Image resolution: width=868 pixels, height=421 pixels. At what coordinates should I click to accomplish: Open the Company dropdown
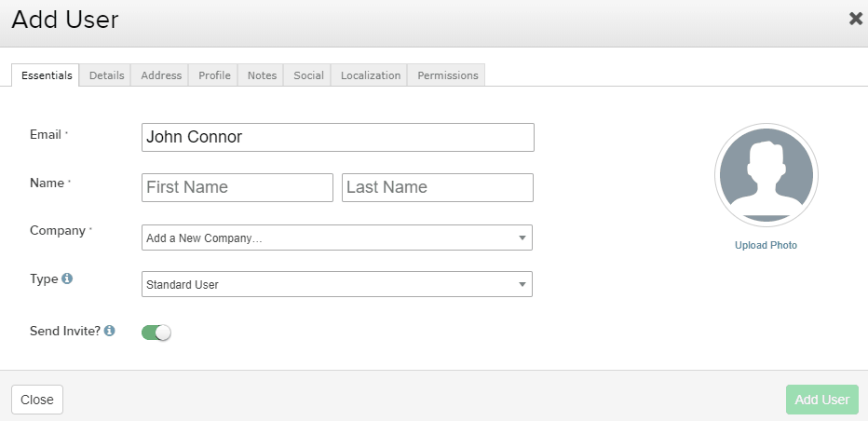click(337, 238)
